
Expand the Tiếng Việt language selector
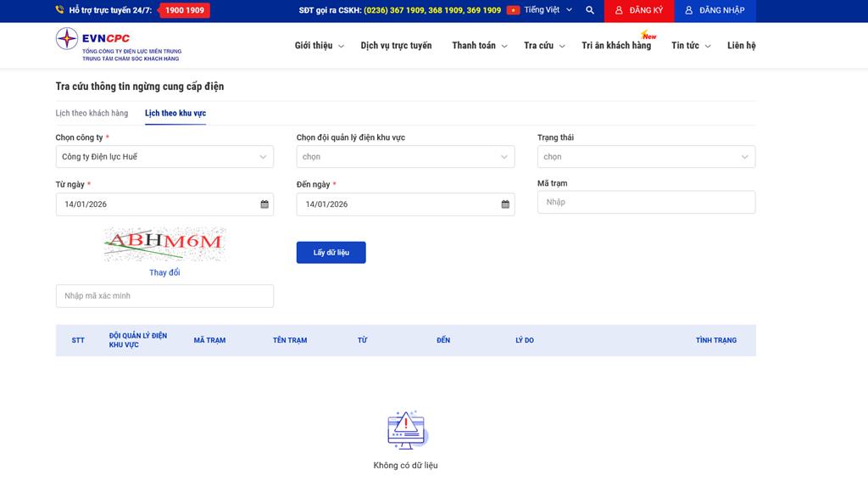548,10
